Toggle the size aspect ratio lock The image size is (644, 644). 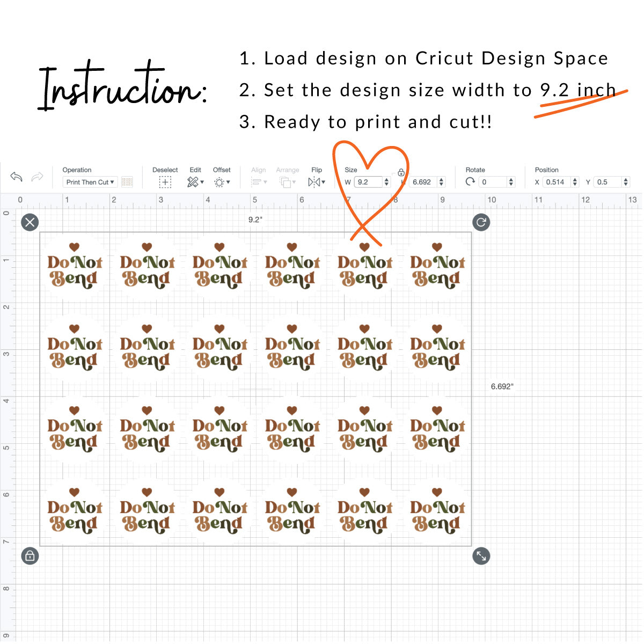(401, 173)
